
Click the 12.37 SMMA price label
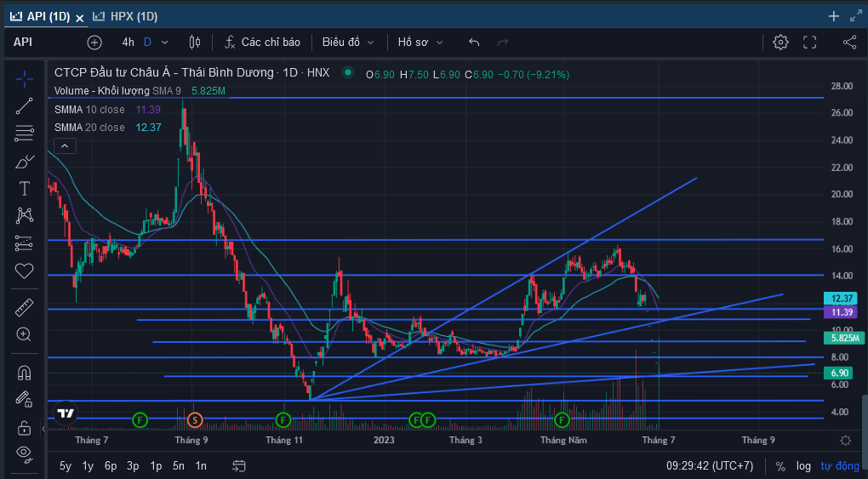coord(841,299)
